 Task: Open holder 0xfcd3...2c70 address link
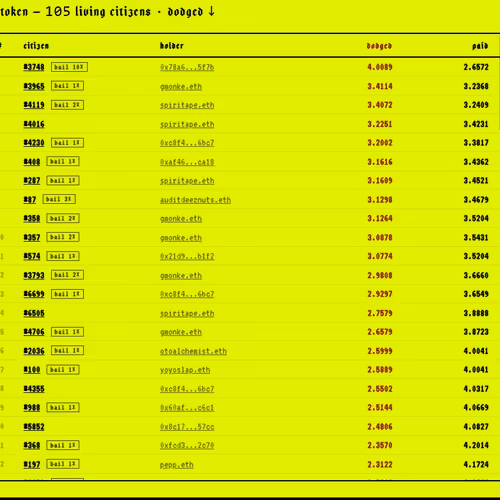[x=187, y=446]
